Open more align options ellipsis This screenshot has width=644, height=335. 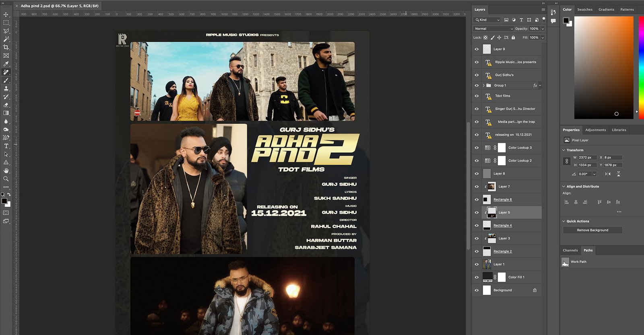(619, 212)
